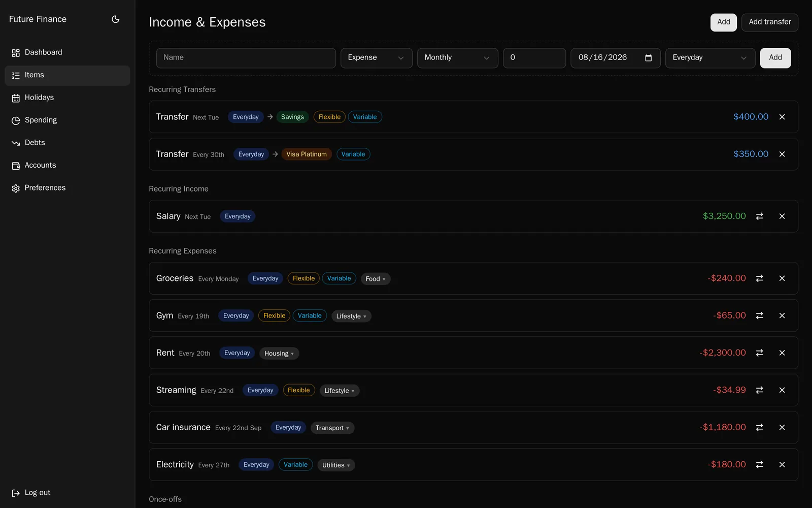The width and height of the screenshot is (812, 508).
Task: Click Everyday tag on Car insurance
Action: pyautogui.click(x=288, y=428)
